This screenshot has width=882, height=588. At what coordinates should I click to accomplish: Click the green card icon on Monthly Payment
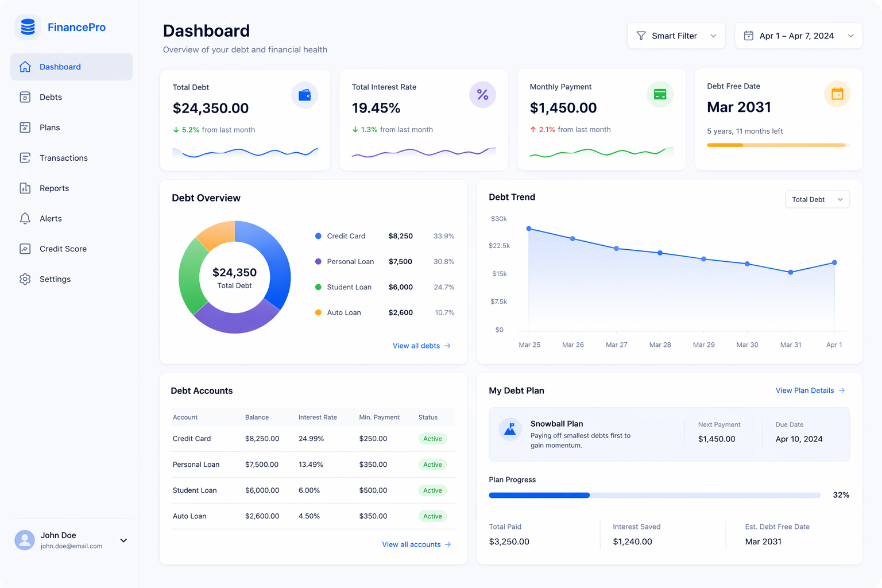(660, 94)
